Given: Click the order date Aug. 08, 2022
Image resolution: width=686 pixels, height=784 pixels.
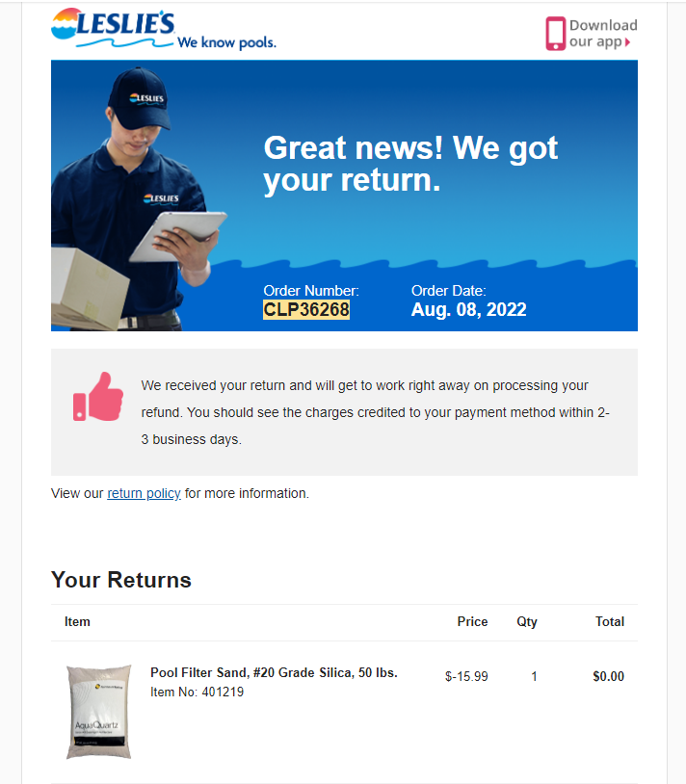Looking at the screenshot, I should (468, 309).
